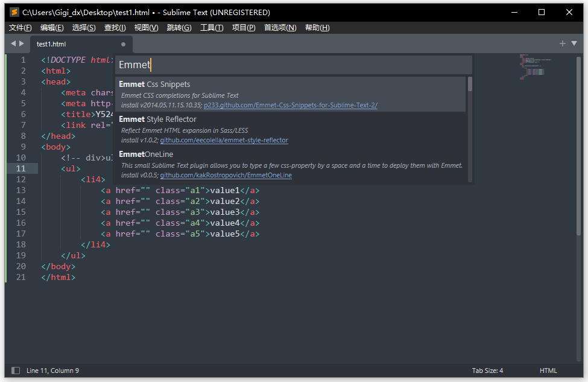Focus the package search field containing Emmet
The height and width of the screenshot is (382, 588).
coord(293,65)
